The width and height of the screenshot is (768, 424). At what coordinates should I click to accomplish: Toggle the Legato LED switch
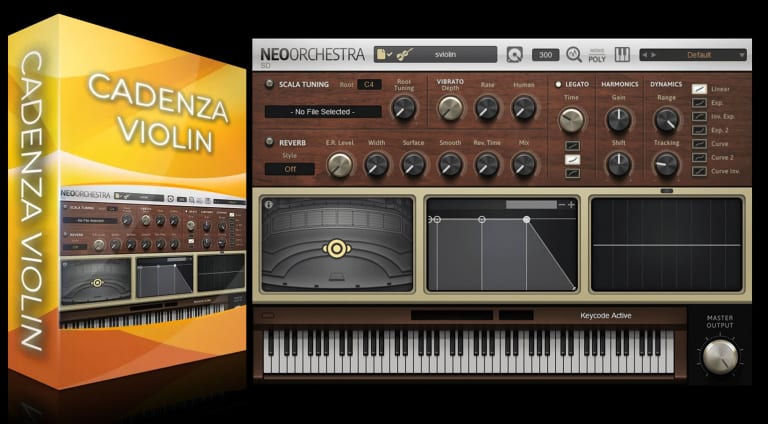[558, 84]
